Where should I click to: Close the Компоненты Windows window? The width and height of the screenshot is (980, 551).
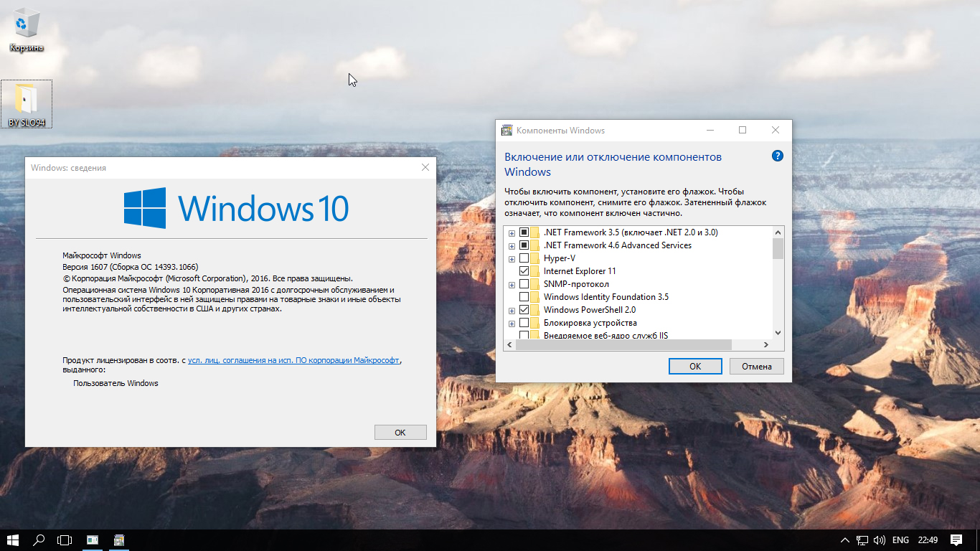[x=776, y=131]
